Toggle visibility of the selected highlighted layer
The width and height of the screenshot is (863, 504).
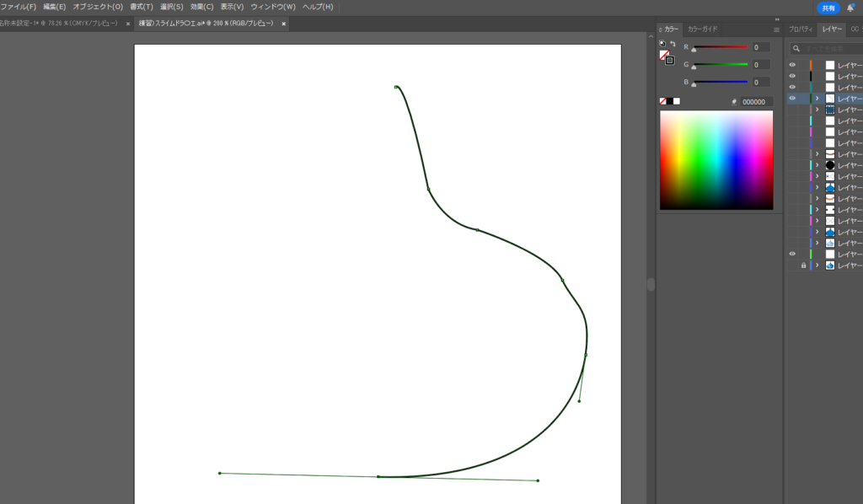pos(792,98)
